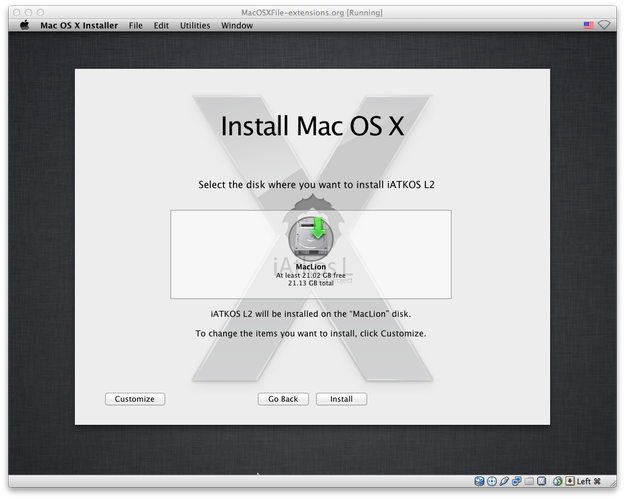
Task: Close the VirtualBox VM window
Action: tap(17, 12)
